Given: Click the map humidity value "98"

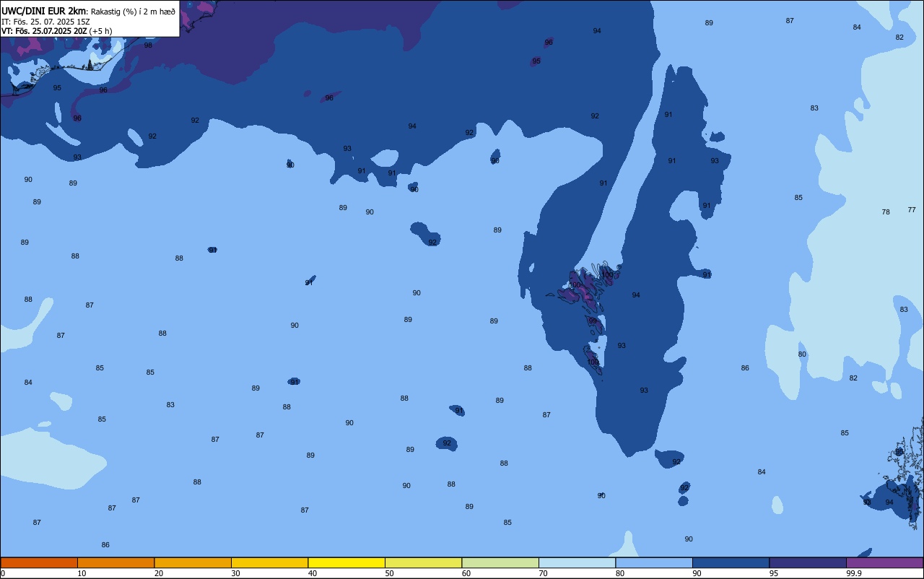Looking at the screenshot, I should (148, 45).
